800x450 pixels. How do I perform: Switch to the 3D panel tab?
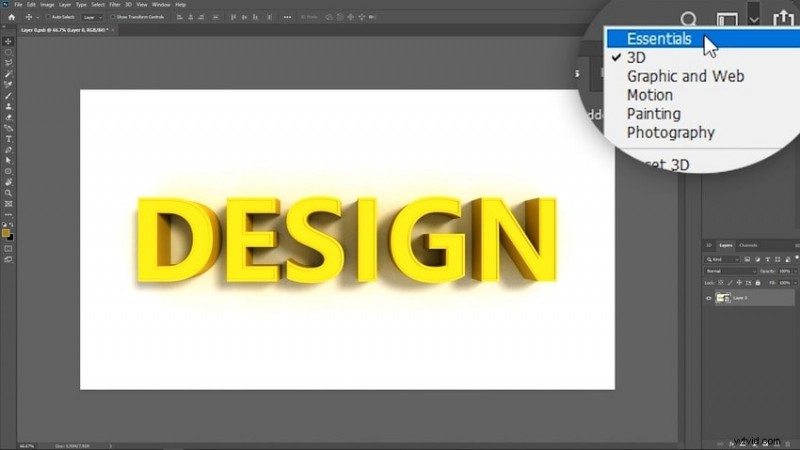click(x=709, y=245)
